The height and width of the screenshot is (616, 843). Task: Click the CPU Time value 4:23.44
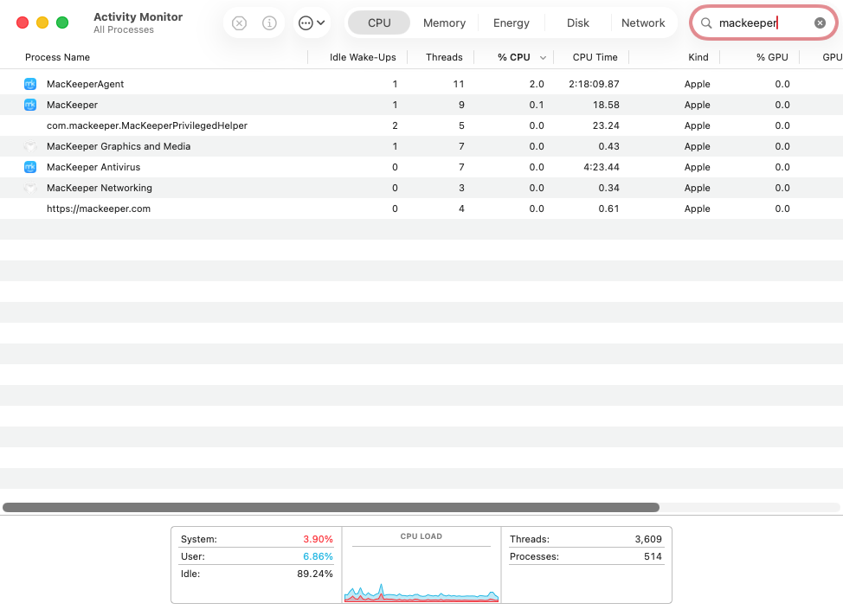601,167
